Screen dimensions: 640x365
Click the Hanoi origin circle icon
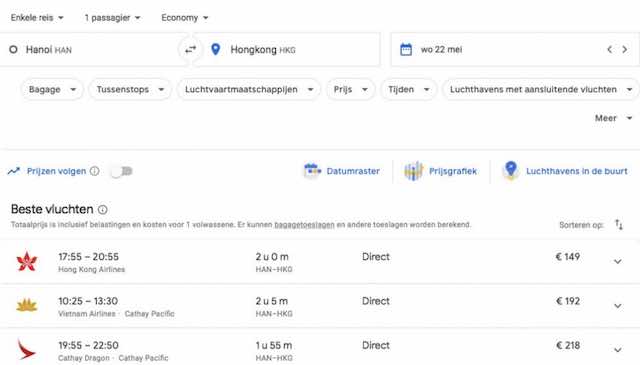(13, 49)
